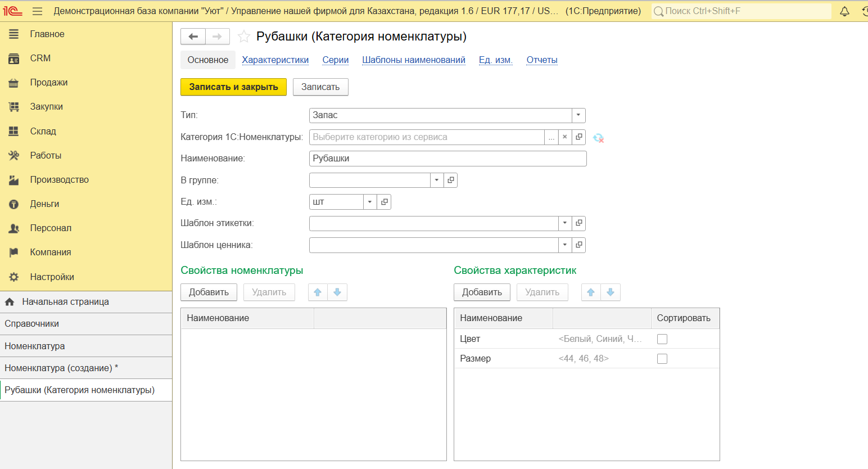Open the selected В группе item
This screenshot has width=868, height=469.
click(450, 181)
